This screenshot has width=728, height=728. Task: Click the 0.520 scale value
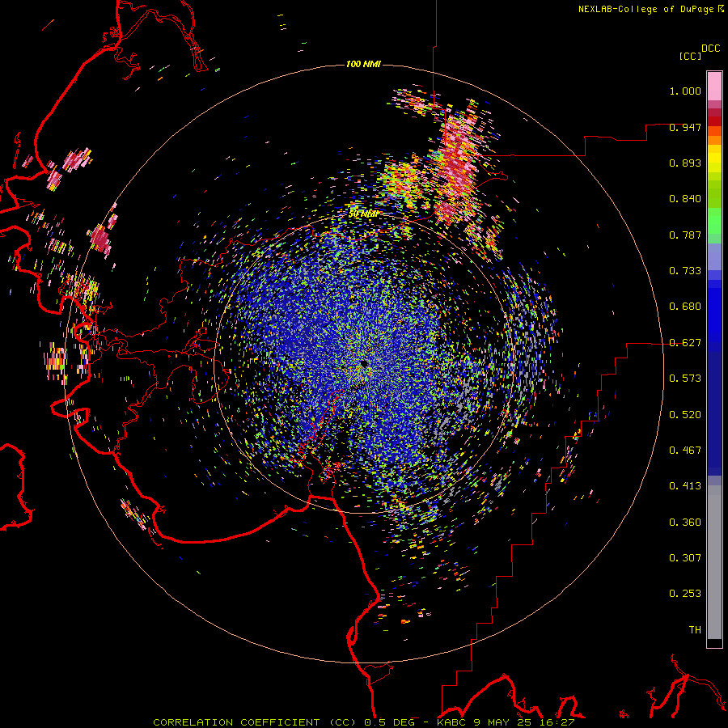685,415
